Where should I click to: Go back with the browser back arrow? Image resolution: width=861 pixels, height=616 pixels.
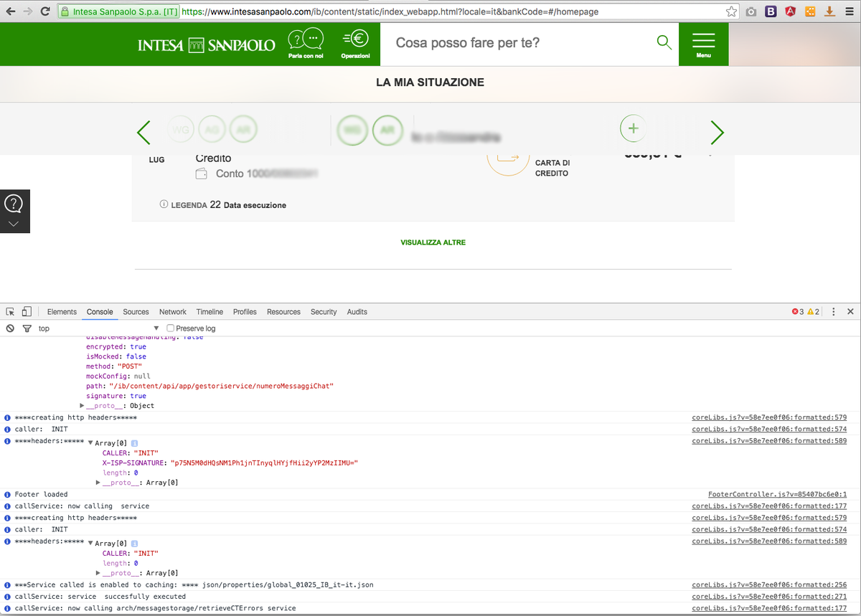coord(11,11)
